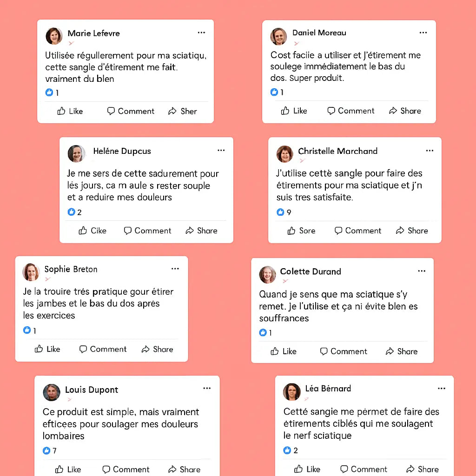476x476 pixels.
Task: Open the three-dots menu on Christelle Marchand's post
Action: click(x=430, y=151)
